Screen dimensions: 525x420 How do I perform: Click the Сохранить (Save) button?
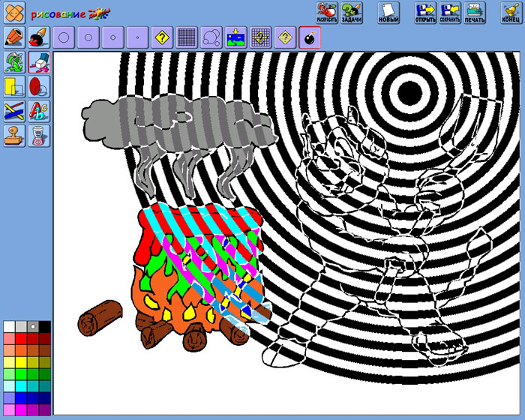[x=450, y=12]
